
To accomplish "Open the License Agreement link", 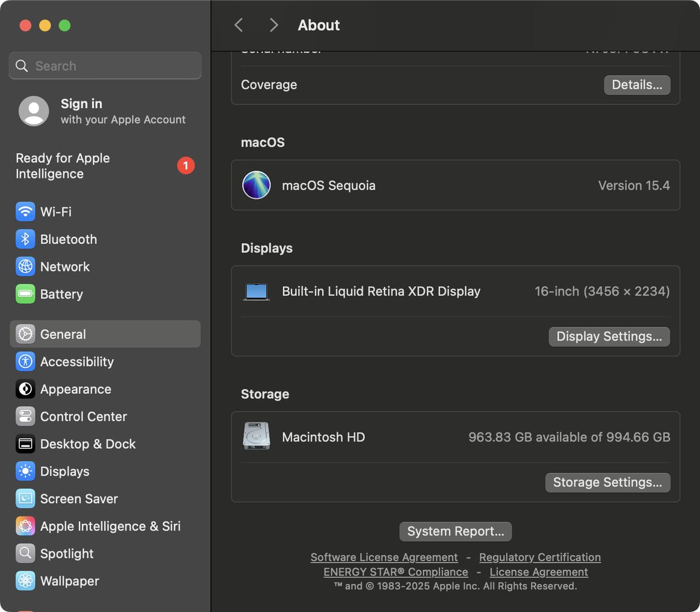I will [x=539, y=572].
